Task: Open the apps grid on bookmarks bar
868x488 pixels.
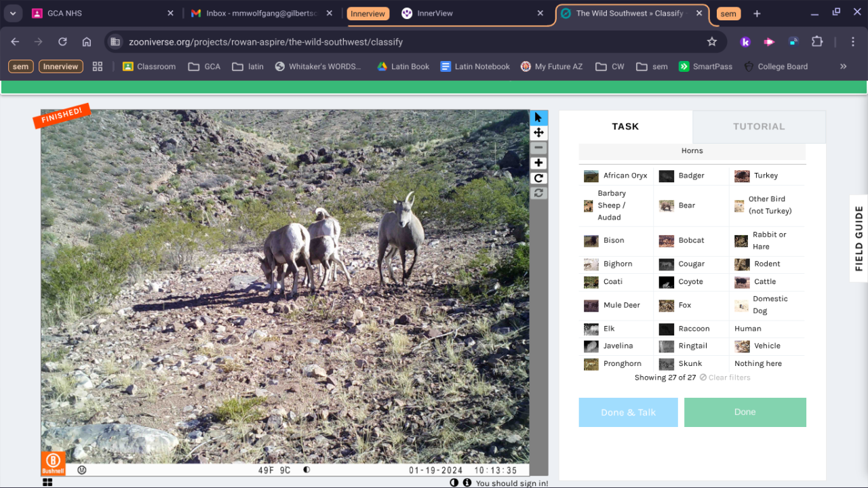Action: click(x=98, y=66)
